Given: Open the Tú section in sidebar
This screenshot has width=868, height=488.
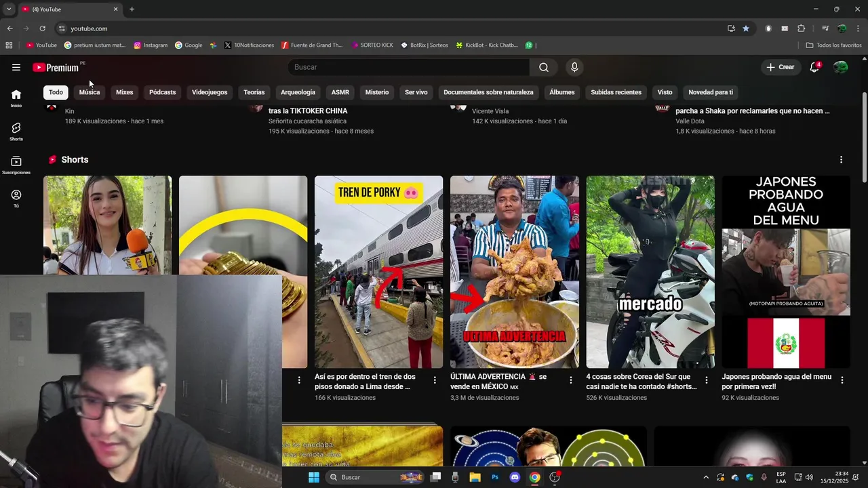Looking at the screenshot, I should click(x=16, y=198).
